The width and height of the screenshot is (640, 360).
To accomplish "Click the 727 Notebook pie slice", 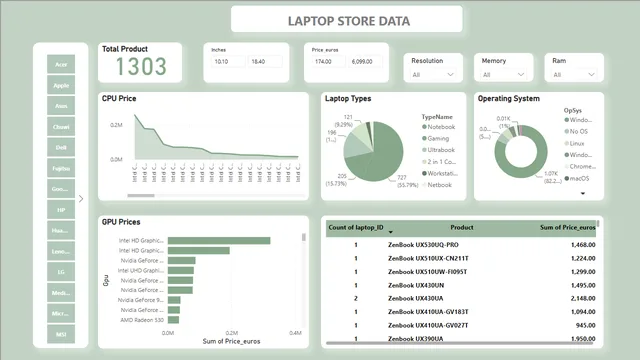I will pyautogui.click(x=386, y=151).
